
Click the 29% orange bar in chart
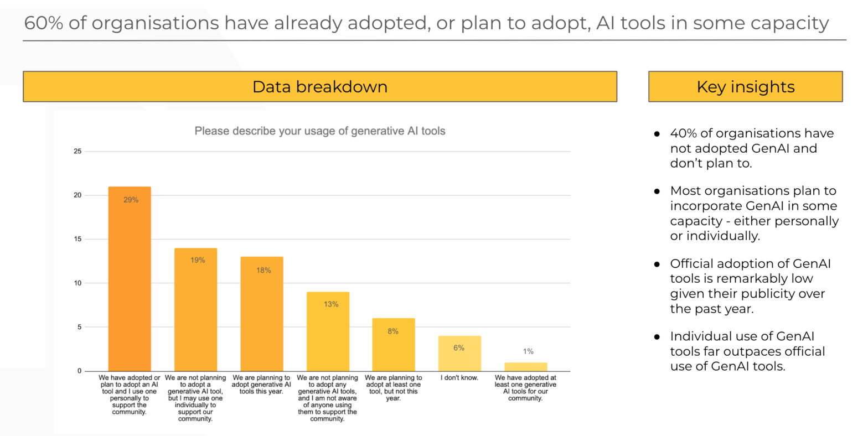[130, 279]
